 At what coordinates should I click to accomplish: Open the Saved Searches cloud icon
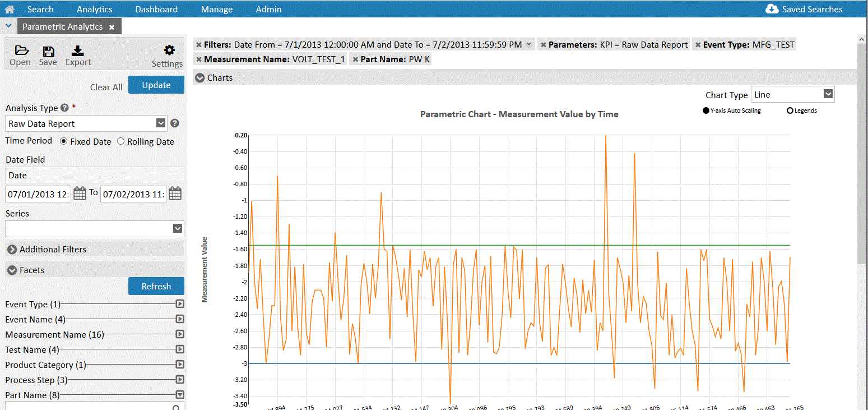(x=772, y=9)
